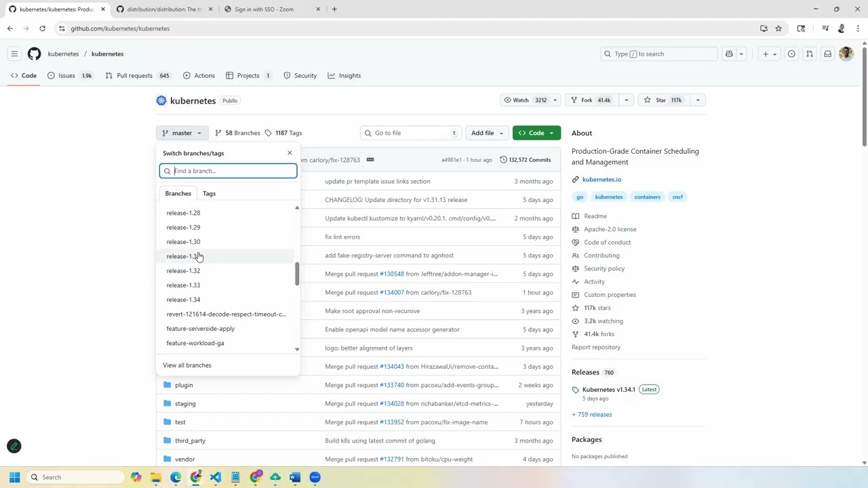
Task: Open the Security repository tab
Action: click(300, 76)
